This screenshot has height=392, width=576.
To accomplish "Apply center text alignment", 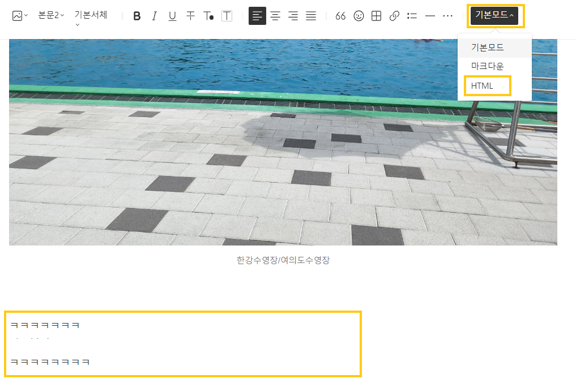I will [275, 16].
